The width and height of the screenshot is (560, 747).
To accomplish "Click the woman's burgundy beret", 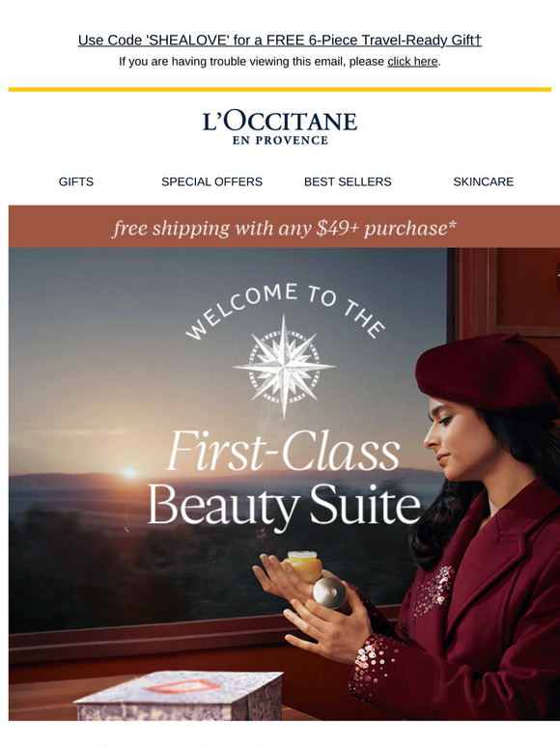I will pos(486,373).
